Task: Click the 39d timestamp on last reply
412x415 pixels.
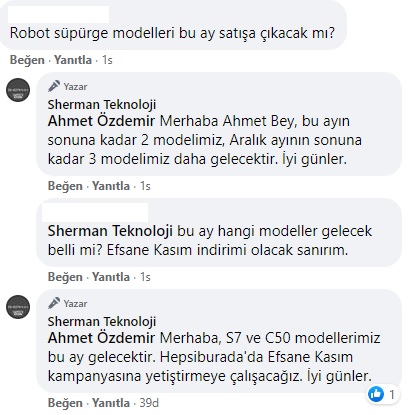Action: [149, 403]
